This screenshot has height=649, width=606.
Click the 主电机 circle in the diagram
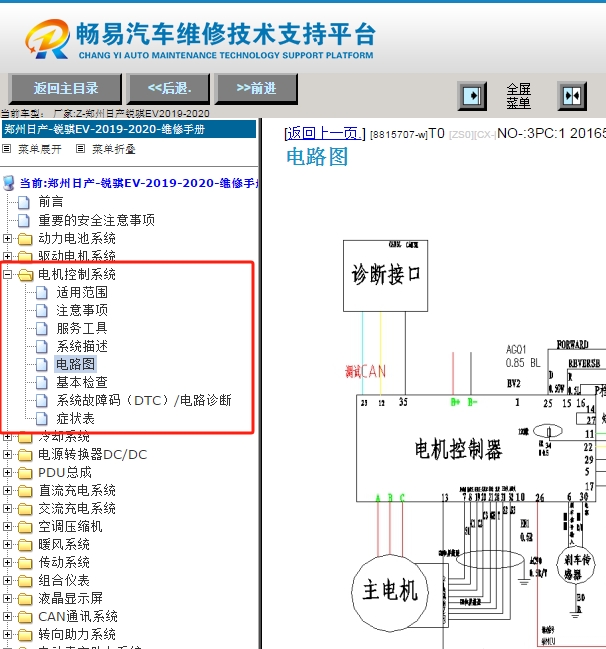[390, 592]
